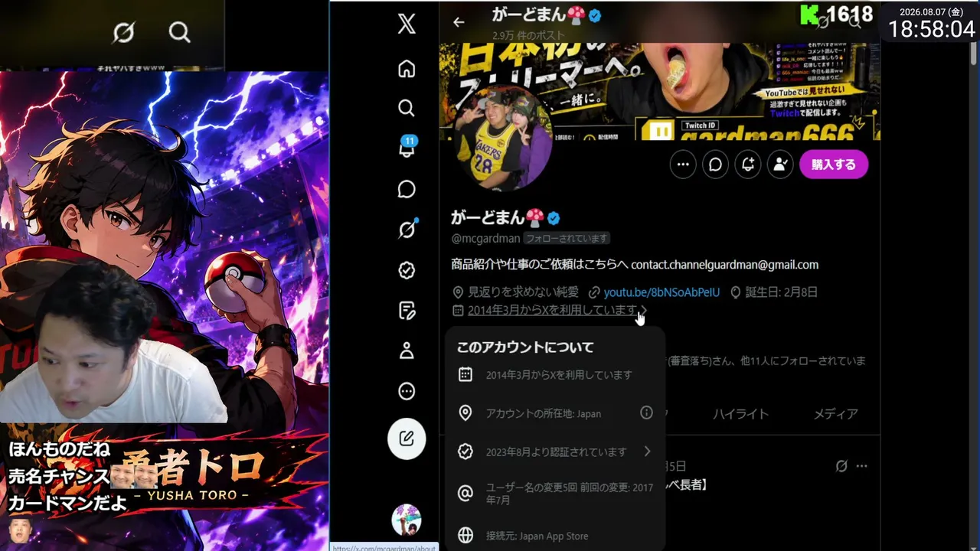The width and height of the screenshot is (980, 551).
Task: Click the purple 購入する button
Action: 833,164
